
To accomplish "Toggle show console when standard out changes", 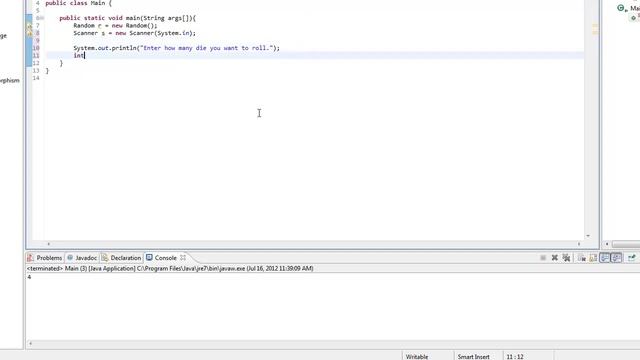I will pyautogui.click(x=605, y=258).
